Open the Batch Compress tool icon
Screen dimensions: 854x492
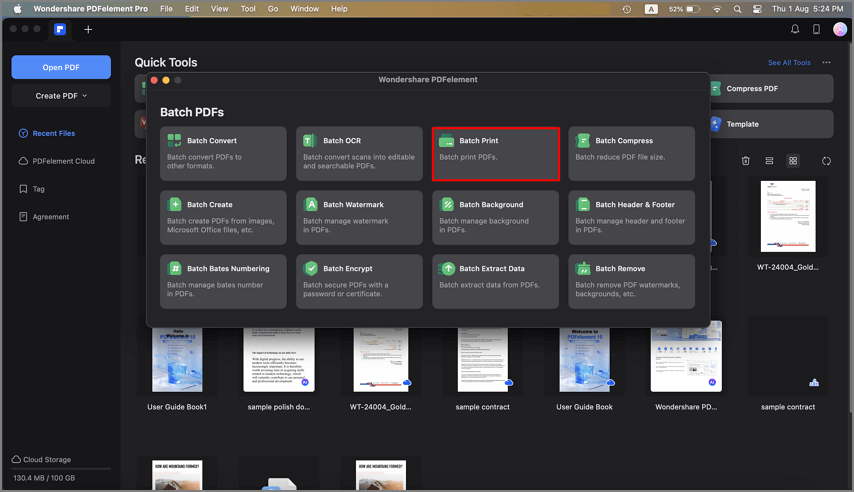click(x=583, y=140)
